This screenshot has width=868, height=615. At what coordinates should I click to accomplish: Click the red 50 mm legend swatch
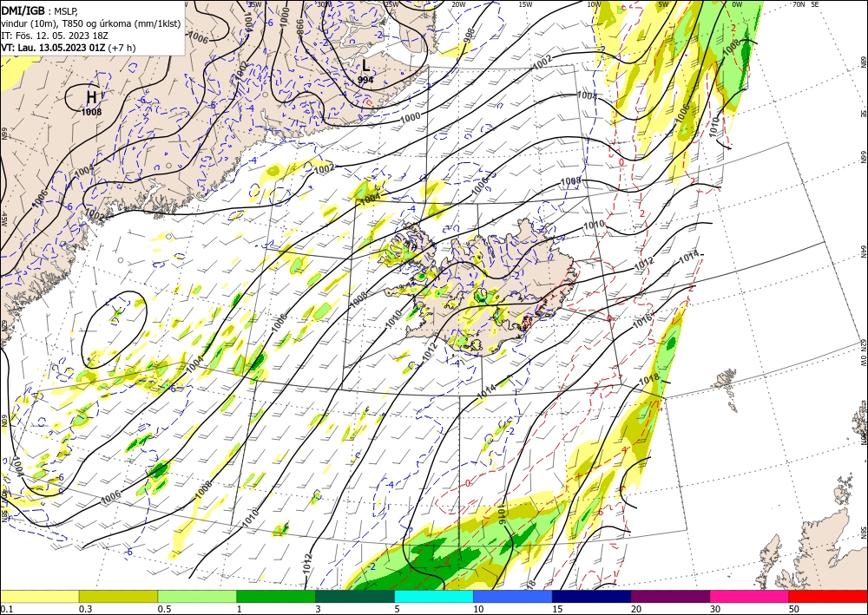point(828,596)
